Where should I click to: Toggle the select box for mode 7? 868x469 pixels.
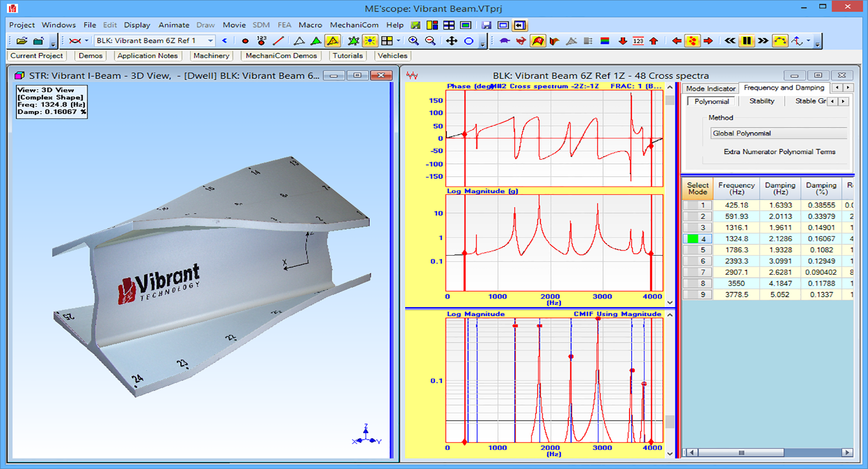pos(697,272)
